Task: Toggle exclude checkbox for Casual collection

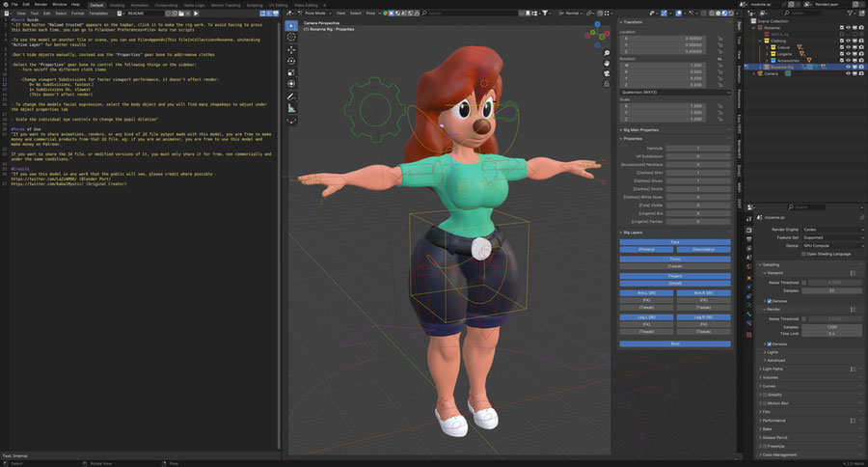Action: [x=842, y=47]
